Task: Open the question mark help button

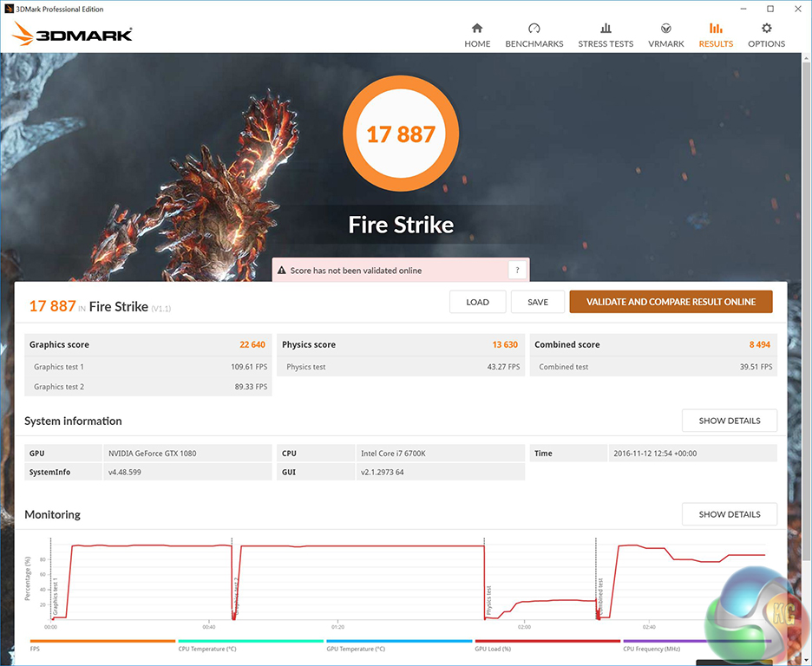Action: 517,270
